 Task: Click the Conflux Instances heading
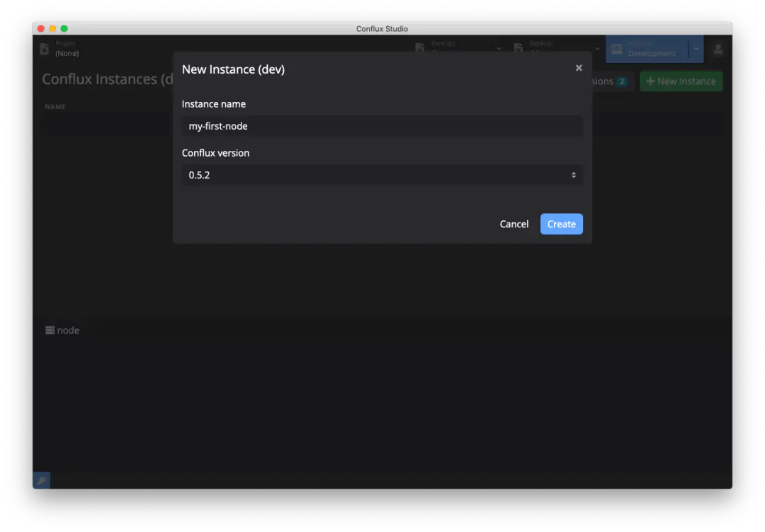pyautogui.click(x=108, y=79)
